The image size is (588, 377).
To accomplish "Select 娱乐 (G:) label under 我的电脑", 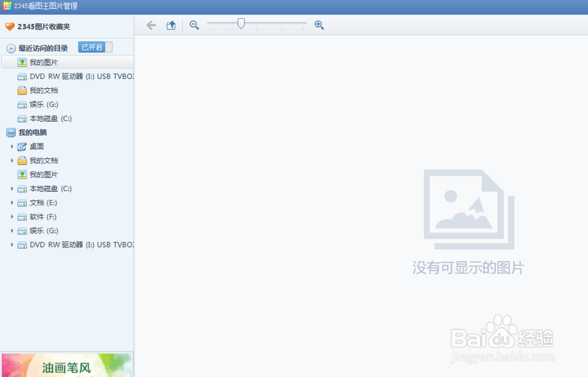I will coord(44,231).
